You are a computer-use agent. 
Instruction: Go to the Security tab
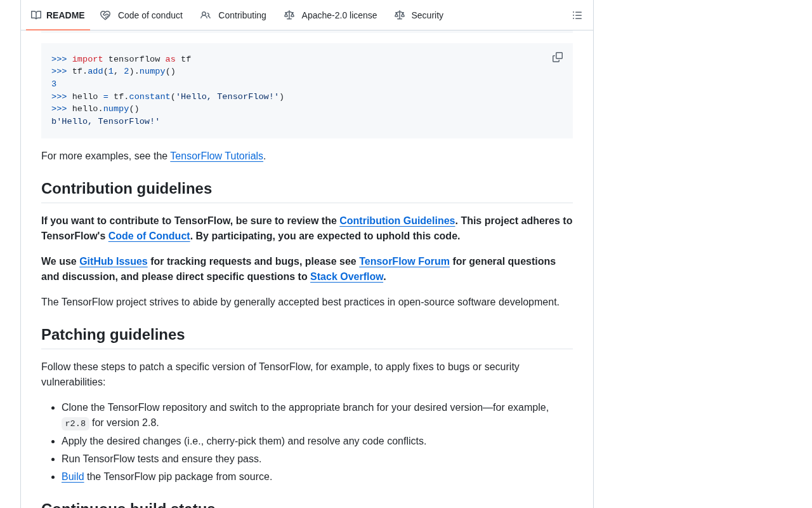click(419, 15)
